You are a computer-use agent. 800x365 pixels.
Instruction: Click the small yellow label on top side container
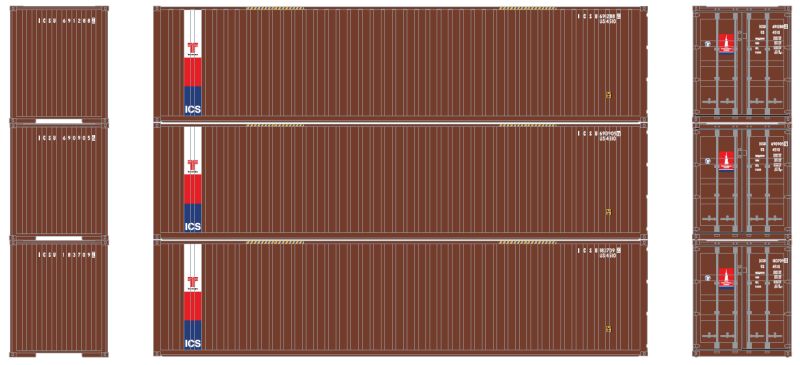pyautogui.click(x=608, y=94)
